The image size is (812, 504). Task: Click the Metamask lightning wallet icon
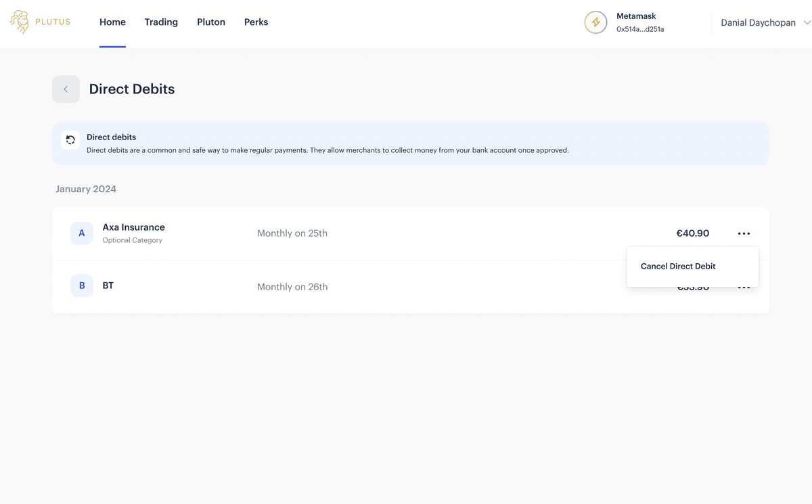[595, 22]
